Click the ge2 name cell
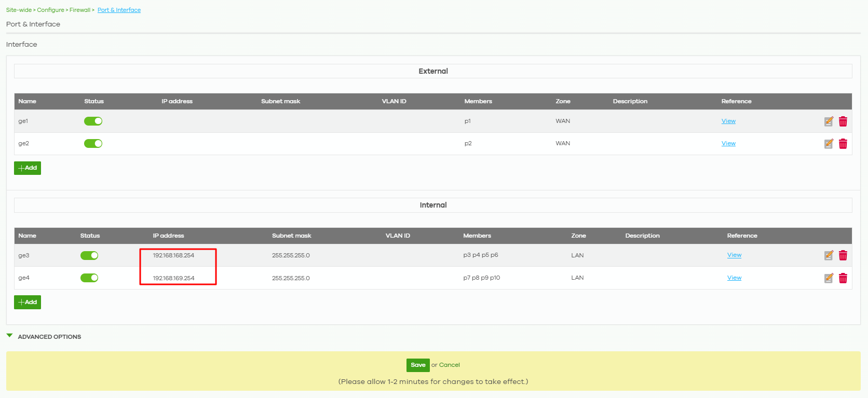 click(24, 143)
